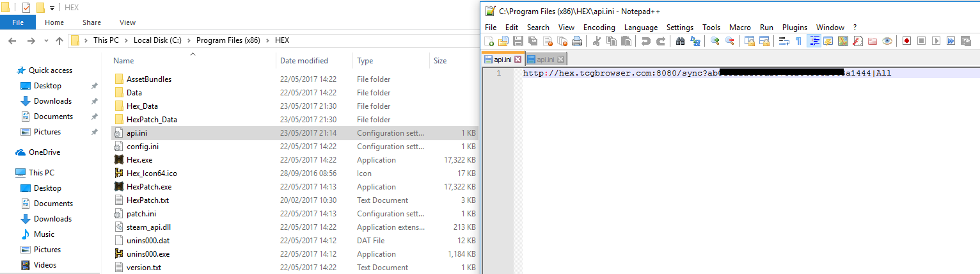Click the Print icon in Notepad++ toolbar

[577, 41]
